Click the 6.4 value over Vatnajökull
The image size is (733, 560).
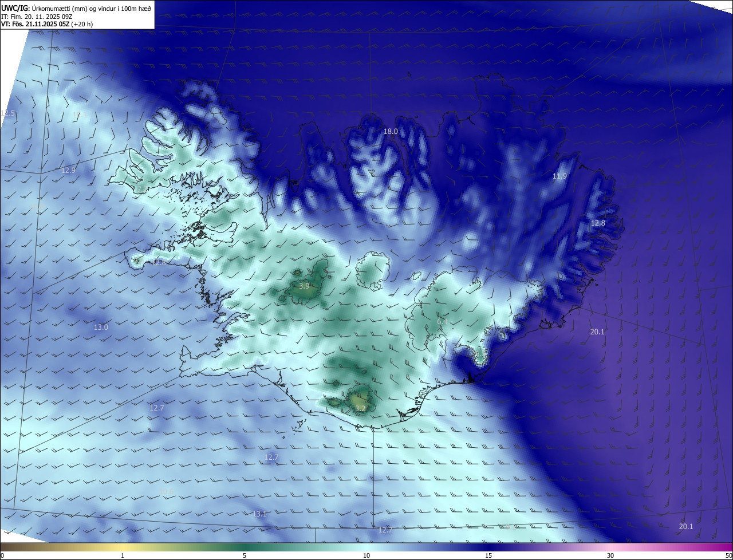click(x=442, y=322)
